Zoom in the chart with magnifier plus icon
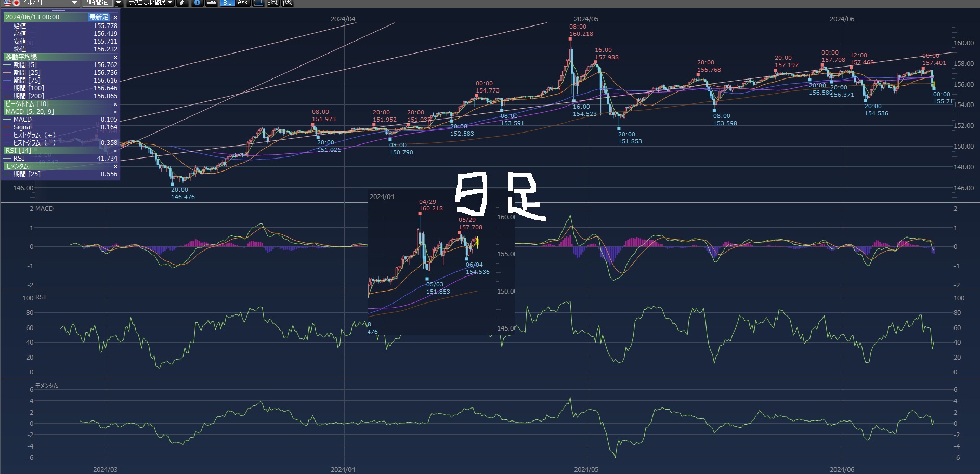The image size is (980, 474). tap(288, 3)
